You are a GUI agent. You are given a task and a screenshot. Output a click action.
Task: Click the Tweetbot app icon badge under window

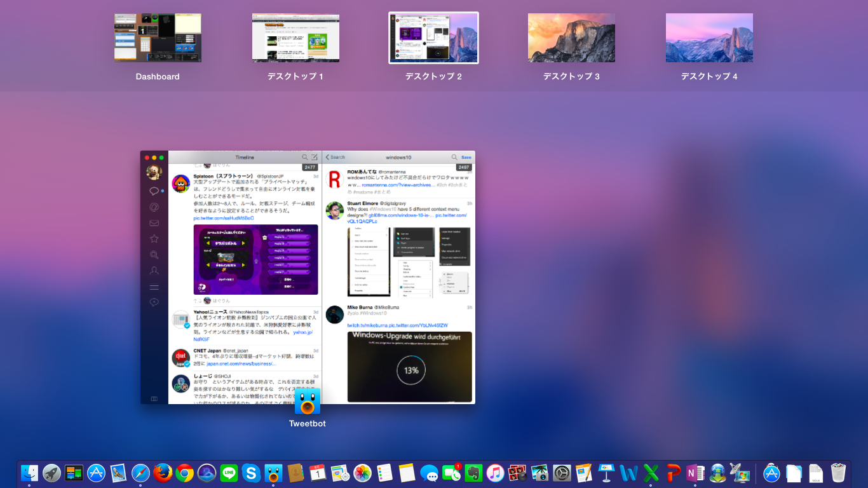(x=308, y=402)
